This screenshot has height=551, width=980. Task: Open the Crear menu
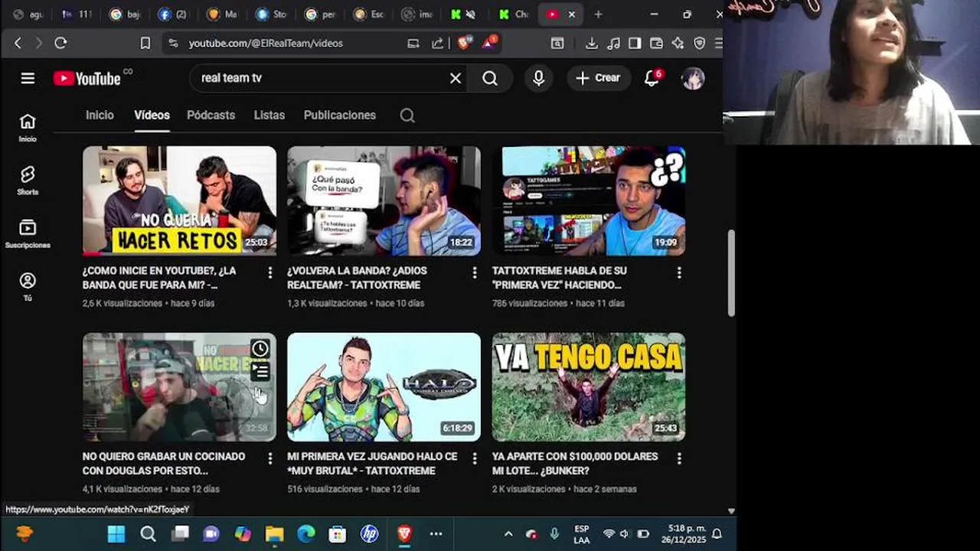pos(598,78)
